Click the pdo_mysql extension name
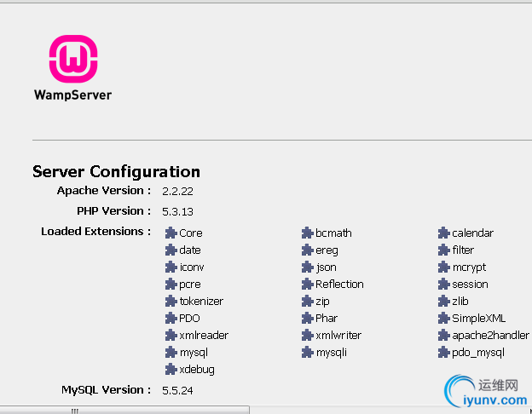The width and height of the screenshot is (532, 414). tap(478, 353)
